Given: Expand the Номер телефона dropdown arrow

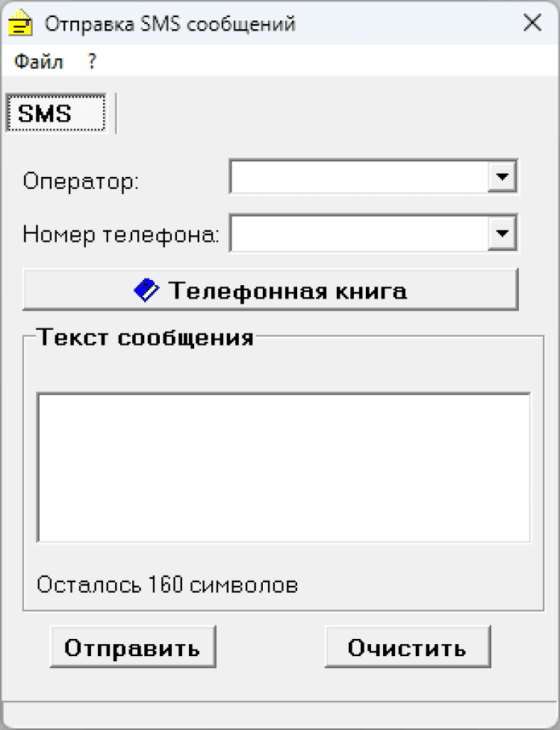Looking at the screenshot, I should pyautogui.click(x=502, y=234).
